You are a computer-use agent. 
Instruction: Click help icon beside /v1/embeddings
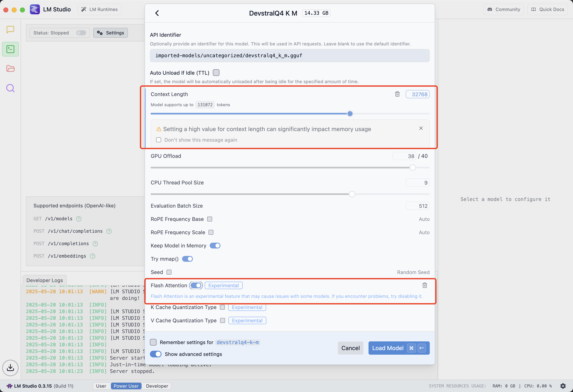(92, 256)
